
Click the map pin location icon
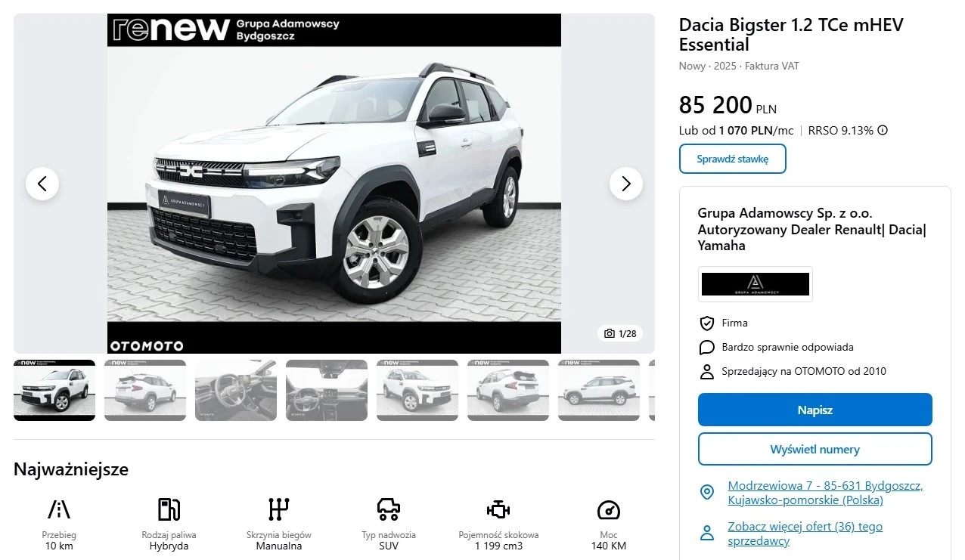(707, 493)
